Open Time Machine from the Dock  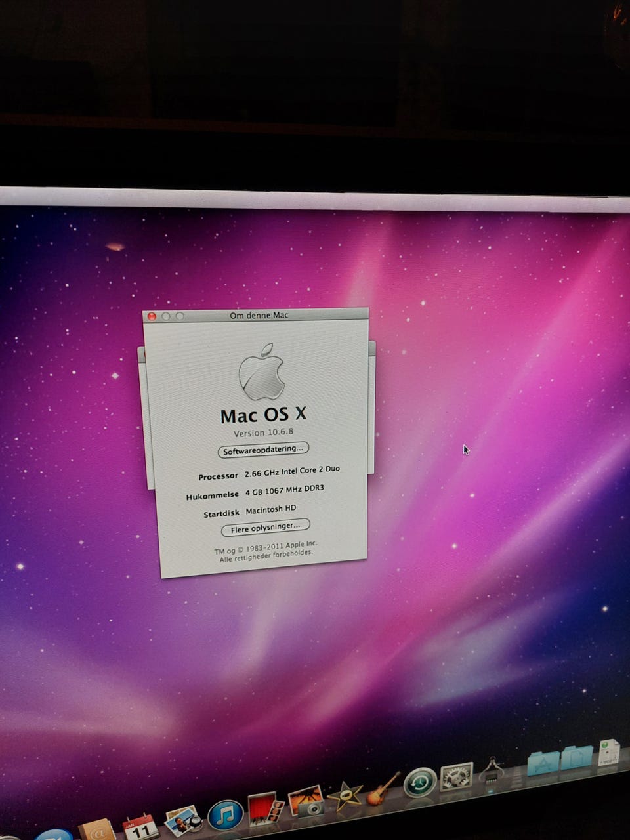tap(420, 782)
